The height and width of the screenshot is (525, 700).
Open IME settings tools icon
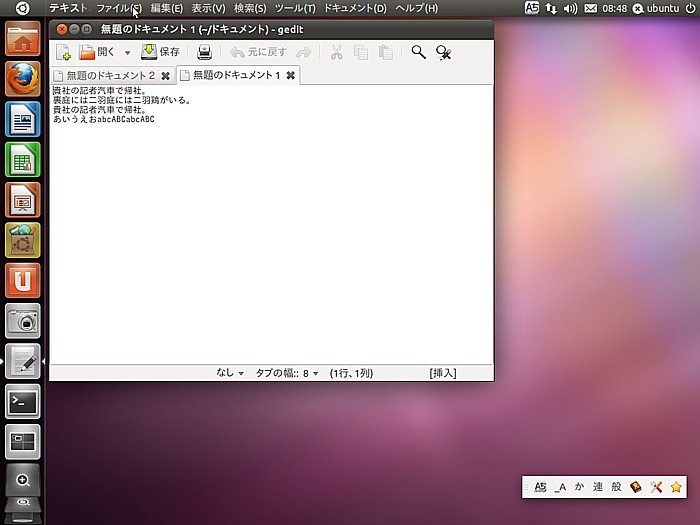[656, 487]
